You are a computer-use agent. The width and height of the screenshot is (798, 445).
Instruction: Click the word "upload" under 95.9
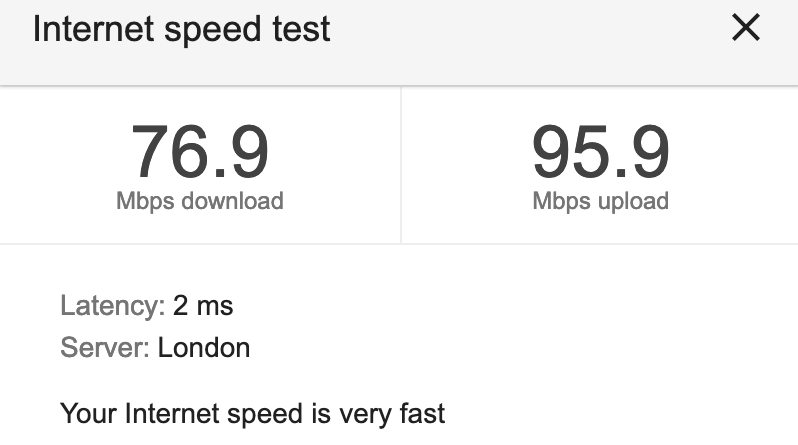629,201
